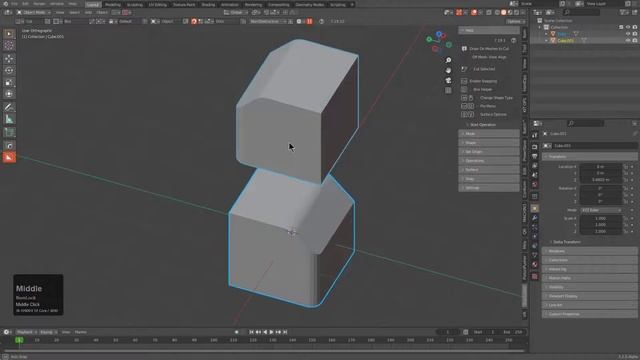Click Draw On Meshes to Cut

click(489, 49)
